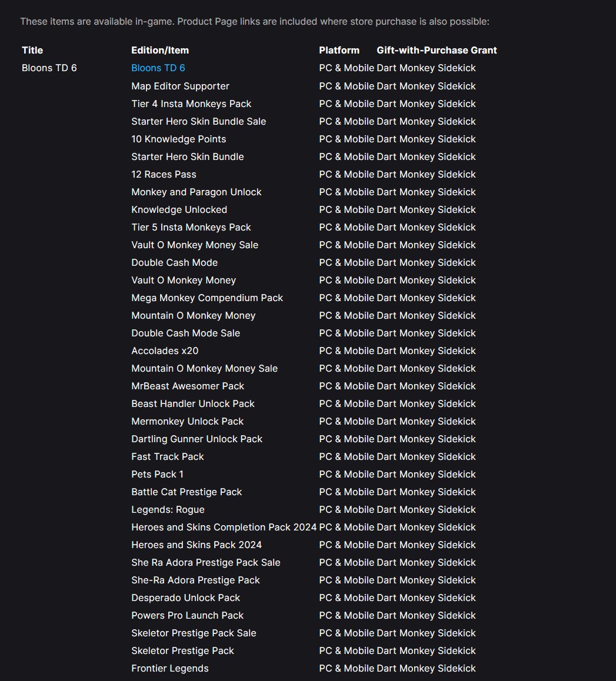Click the 'Gift-with-Purchase Grant' column header
The height and width of the screenshot is (681, 616).
click(x=437, y=51)
